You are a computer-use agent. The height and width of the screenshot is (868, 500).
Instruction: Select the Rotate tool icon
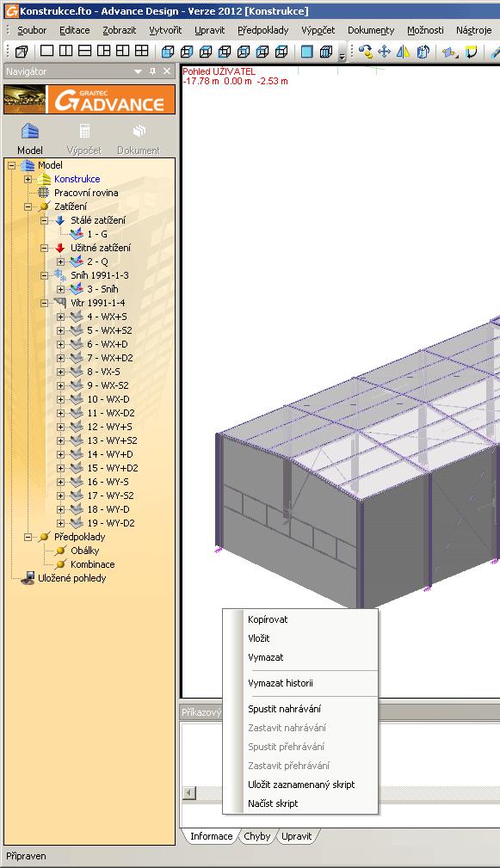(423, 52)
